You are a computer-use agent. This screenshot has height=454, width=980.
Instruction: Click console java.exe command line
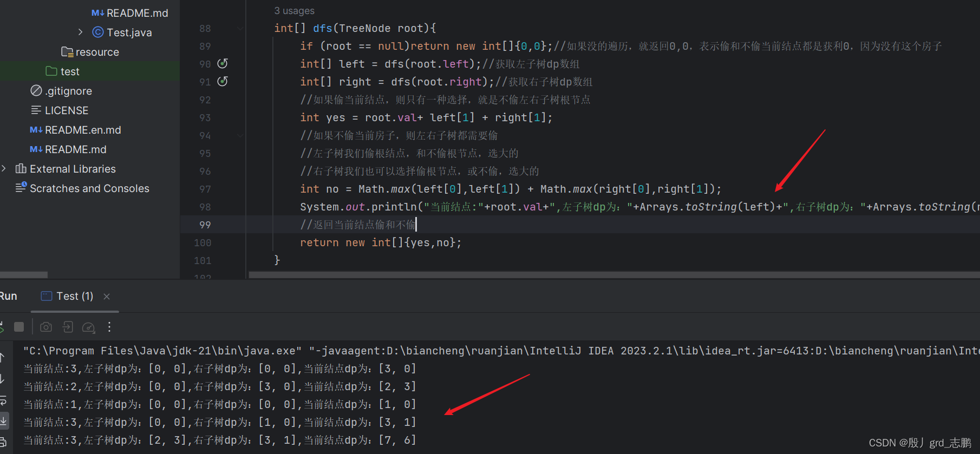[x=501, y=351]
